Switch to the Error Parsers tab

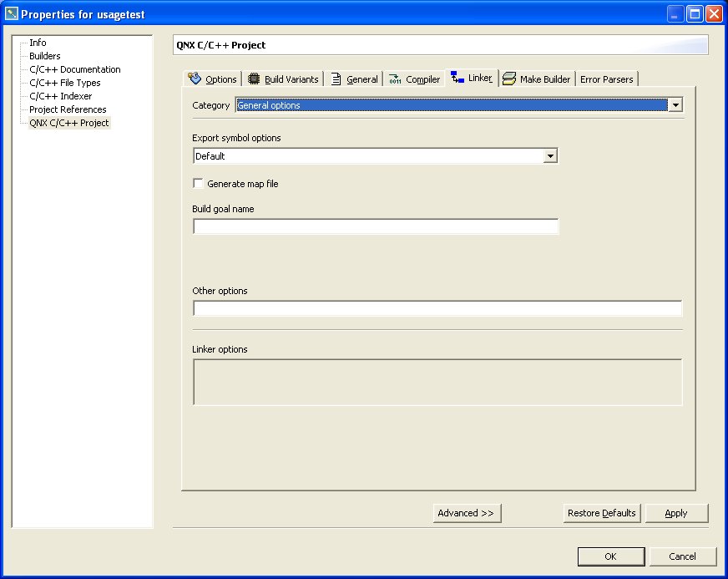607,79
